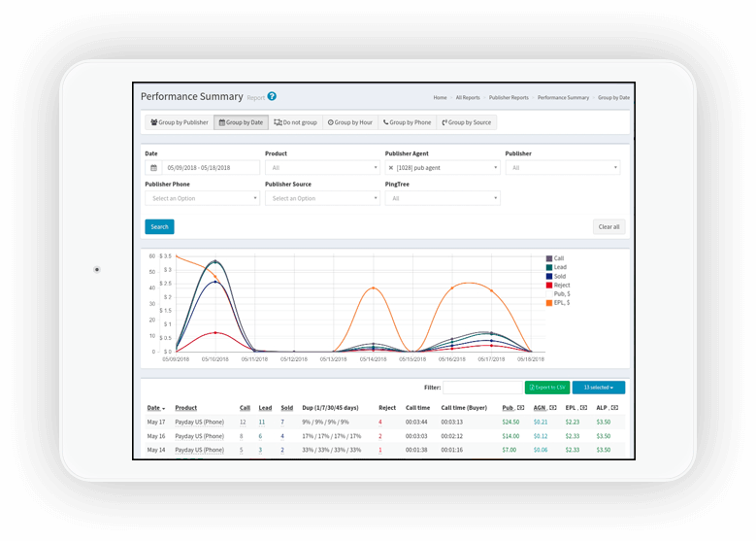756x541 pixels.
Task: Expand the Publisher Phone select box
Action: coord(202,198)
